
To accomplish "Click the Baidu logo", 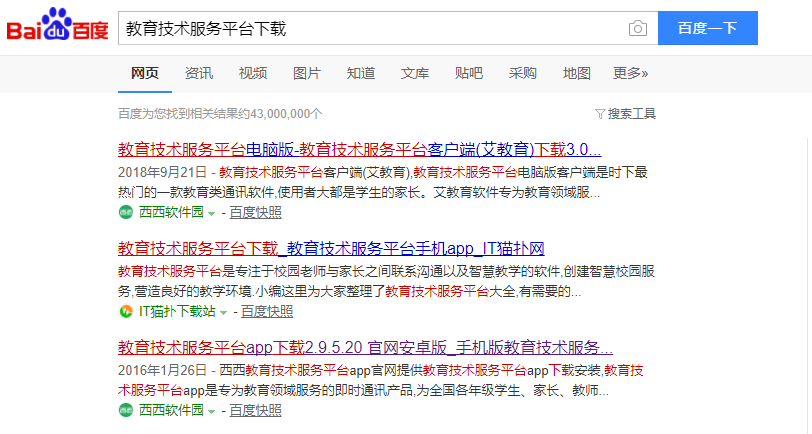I will [x=57, y=25].
